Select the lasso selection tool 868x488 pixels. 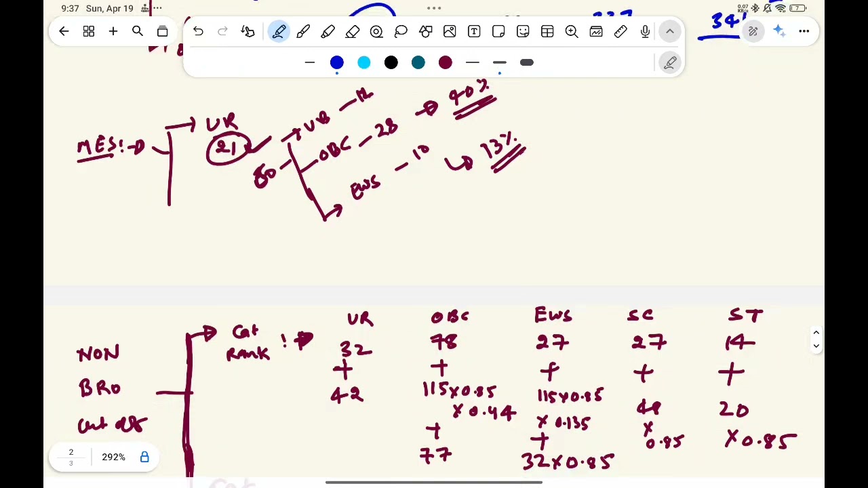[401, 31]
